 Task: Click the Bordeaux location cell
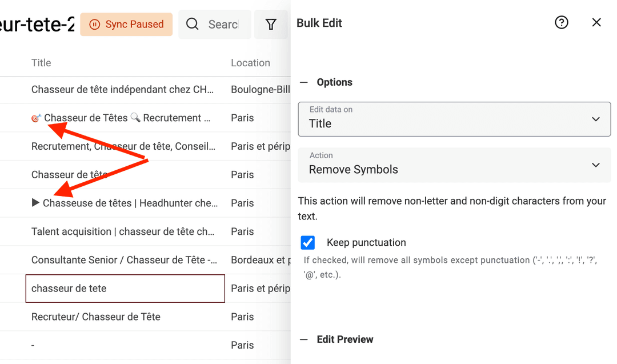pyautogui.click(x=258, y=260)
